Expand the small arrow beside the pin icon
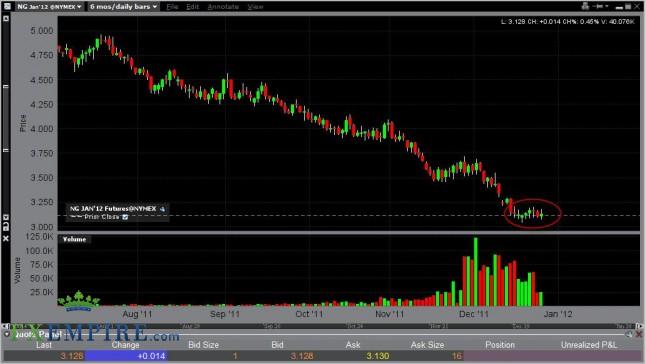The height and width of the screenshot is (364, 645). click(607, 6)
